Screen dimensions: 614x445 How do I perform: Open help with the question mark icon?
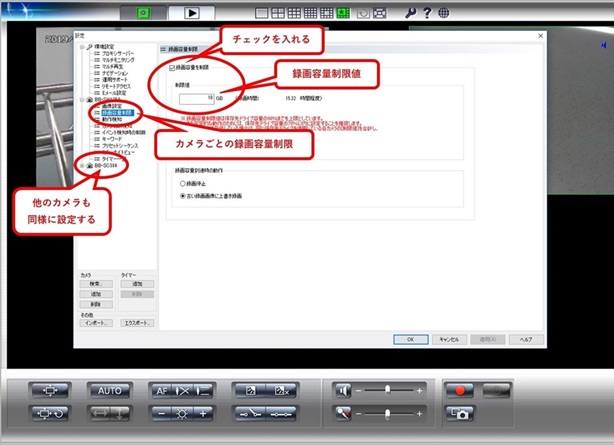coord(427,13)
